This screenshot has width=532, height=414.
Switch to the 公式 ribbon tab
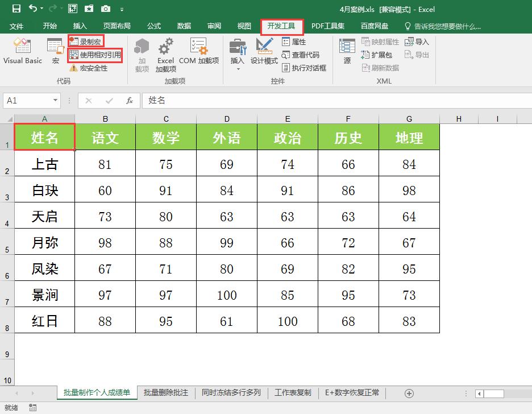coord(153,26)
